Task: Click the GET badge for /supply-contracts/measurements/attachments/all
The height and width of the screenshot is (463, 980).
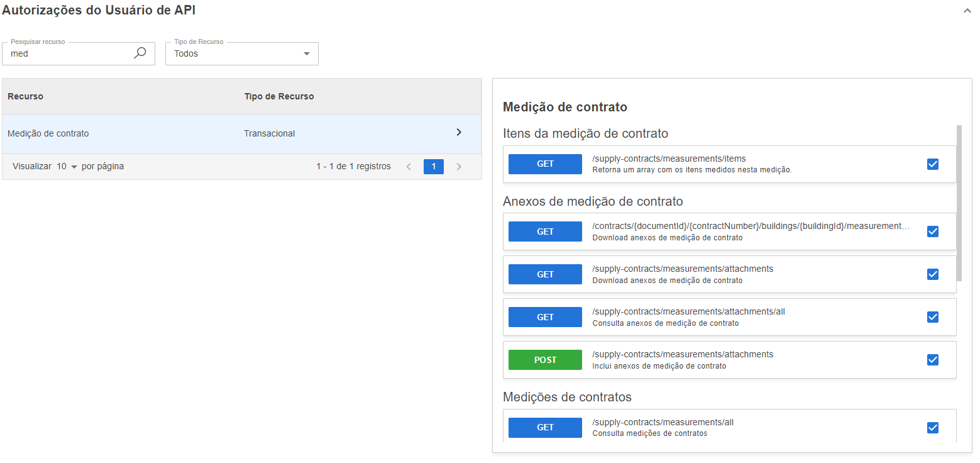Action: [x=544, y=316]
